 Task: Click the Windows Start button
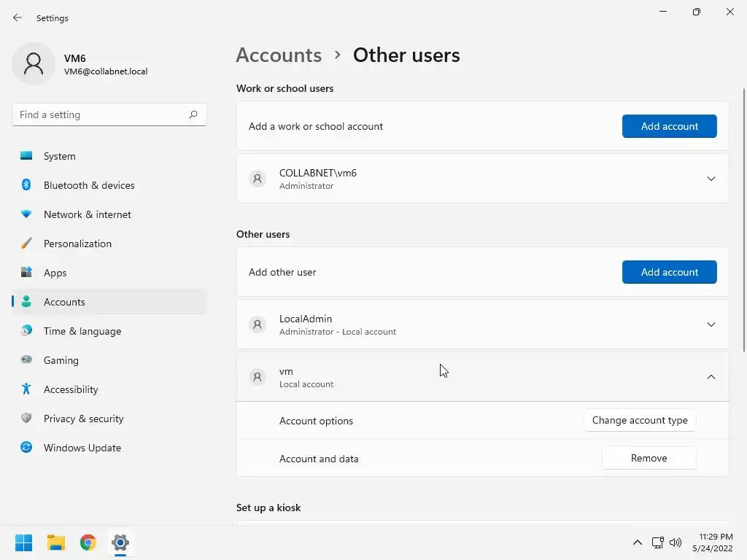[24, 542]
